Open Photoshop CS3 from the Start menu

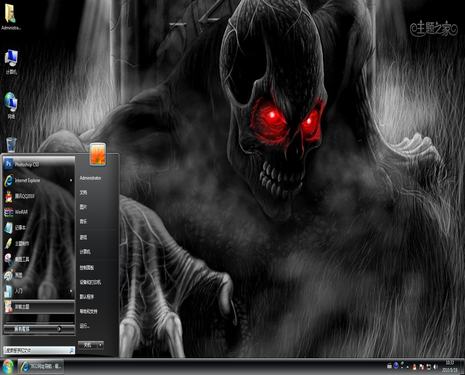coord(38,164)
